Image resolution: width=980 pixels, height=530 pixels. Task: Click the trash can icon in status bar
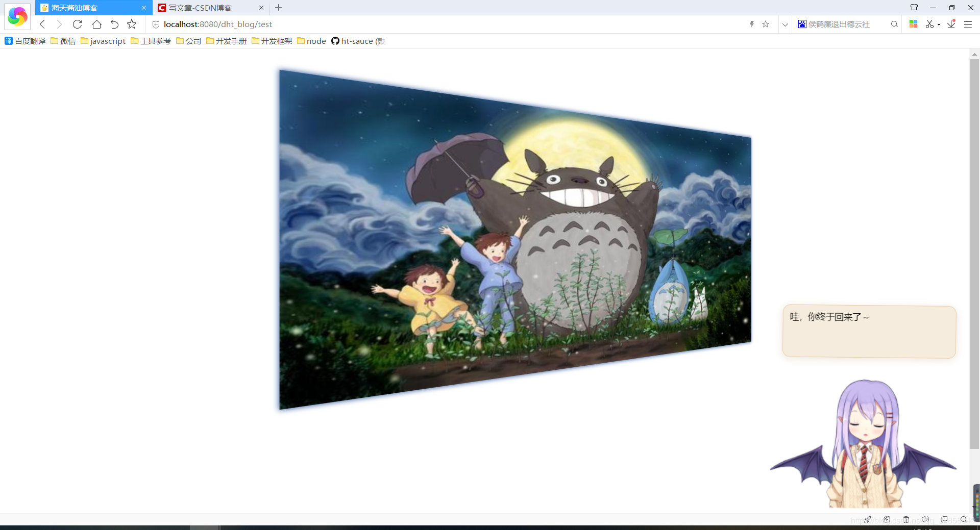pos(906,519)
